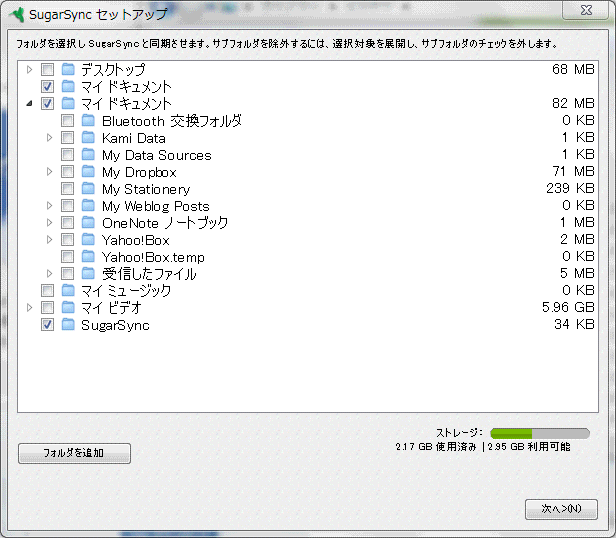Check the Bluetooth 交換フォルダ checkbox
Viewport: 616px width, 538px height.
coord(68,121)
